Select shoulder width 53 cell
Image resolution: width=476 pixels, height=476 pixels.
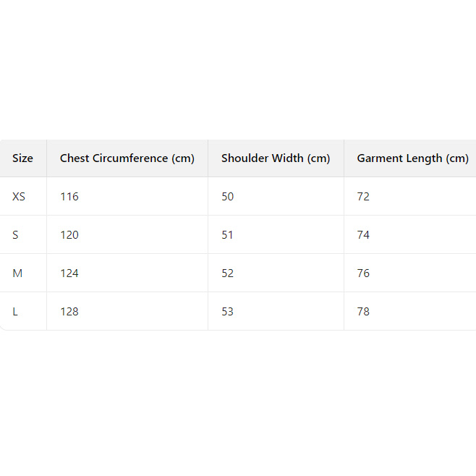(228, 312)
